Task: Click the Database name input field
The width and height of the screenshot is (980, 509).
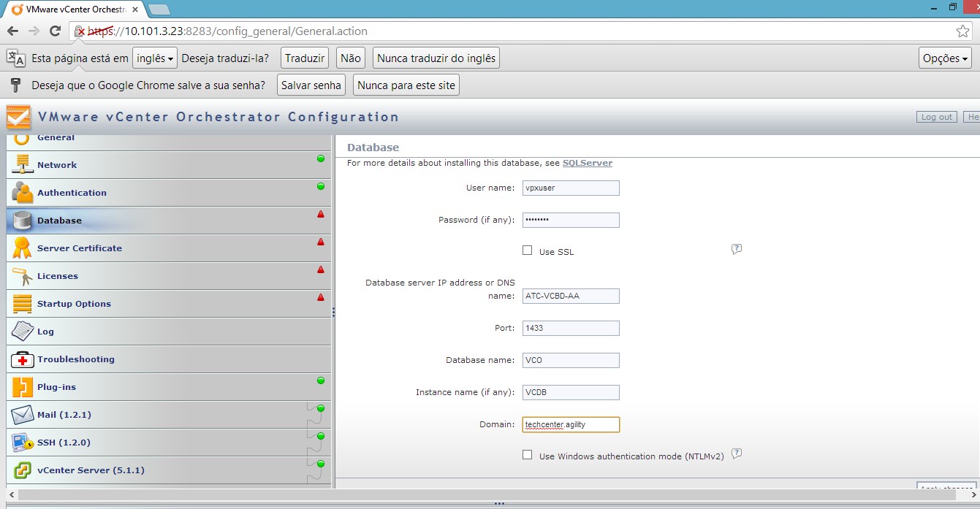Action: coord(571,360)
